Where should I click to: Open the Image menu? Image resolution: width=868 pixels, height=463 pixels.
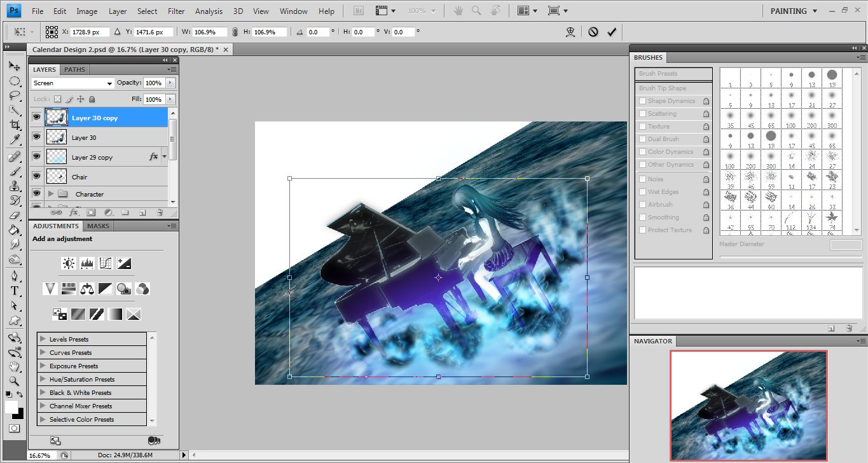(87, 11)
